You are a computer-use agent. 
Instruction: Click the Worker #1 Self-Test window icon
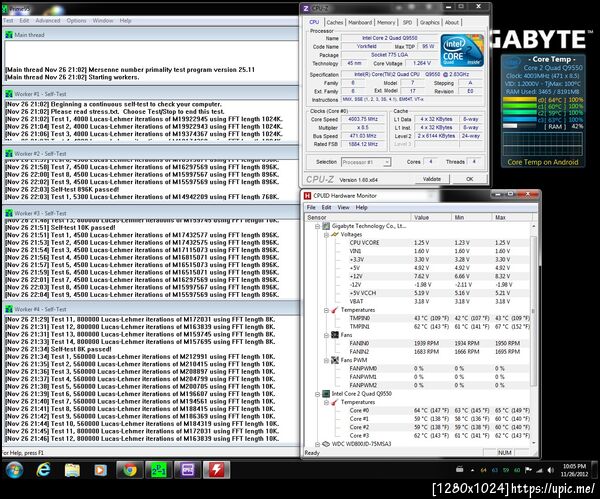[9, 94]
